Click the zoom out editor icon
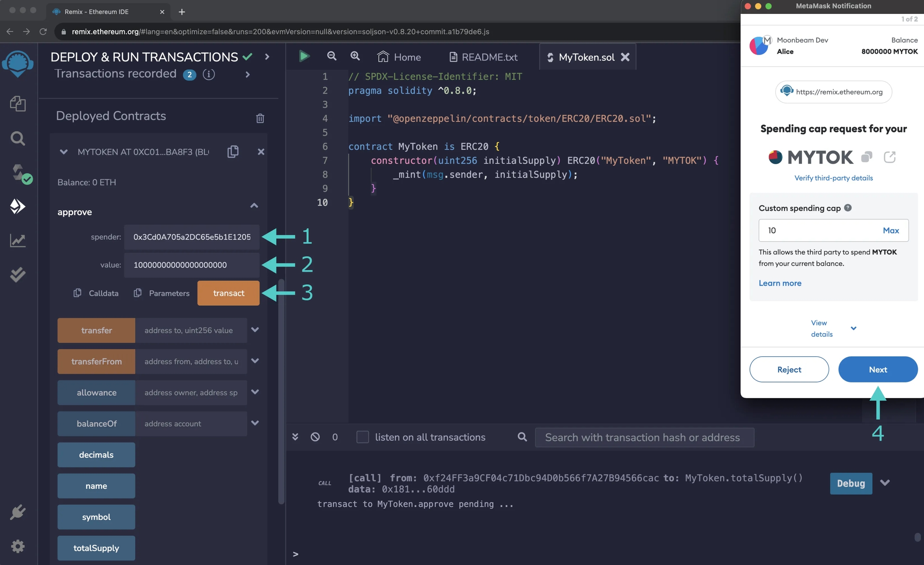This screenshot has width=924, height=565. click(x=332, y=56)
